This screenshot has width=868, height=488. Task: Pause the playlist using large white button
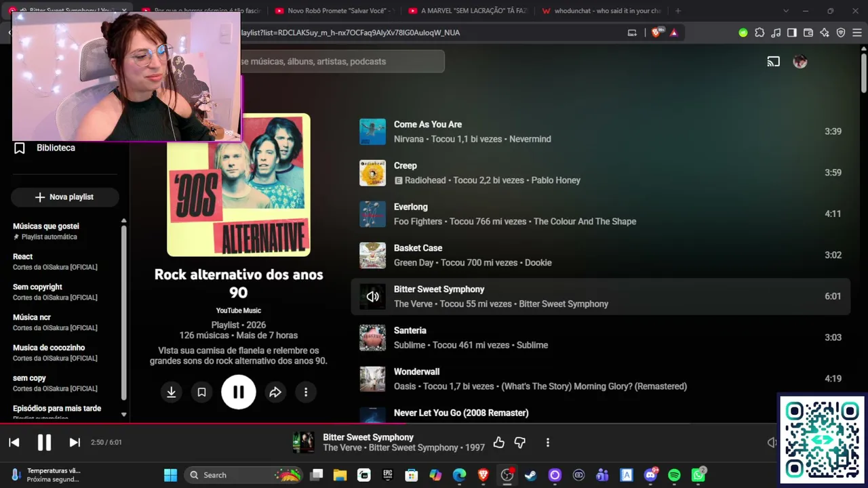(x=239, y=392)
